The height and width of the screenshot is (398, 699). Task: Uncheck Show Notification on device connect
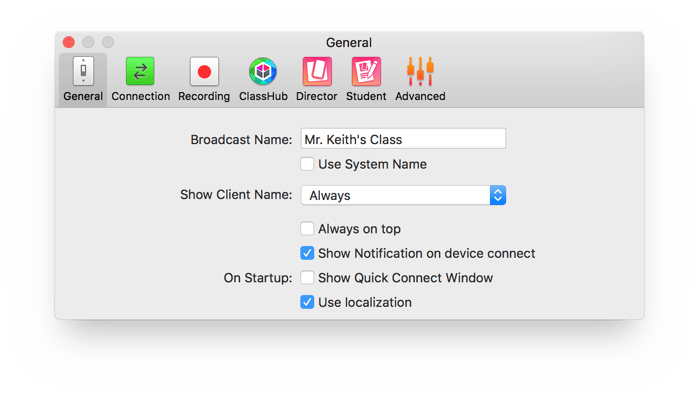tap(307, 253)
